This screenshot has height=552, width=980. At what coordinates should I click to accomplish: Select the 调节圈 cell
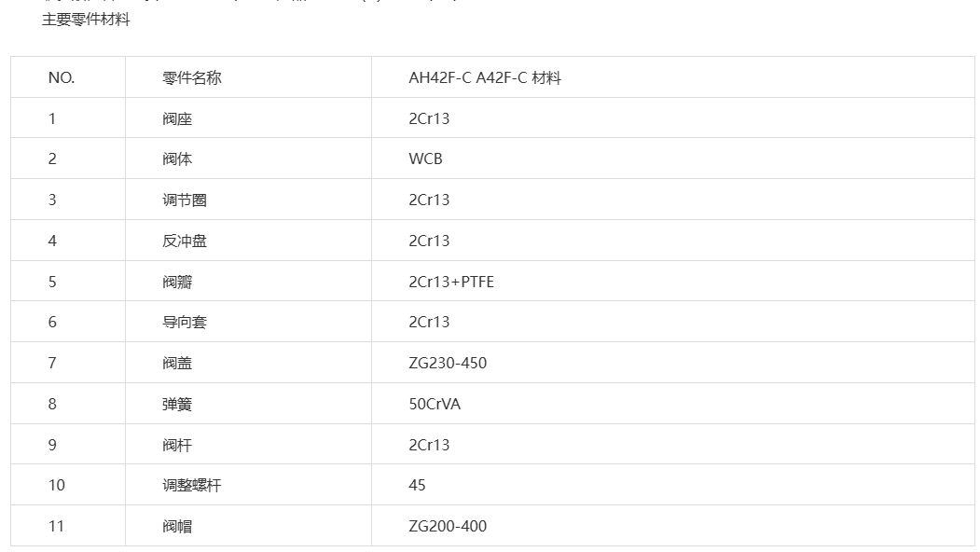[248, 200]
